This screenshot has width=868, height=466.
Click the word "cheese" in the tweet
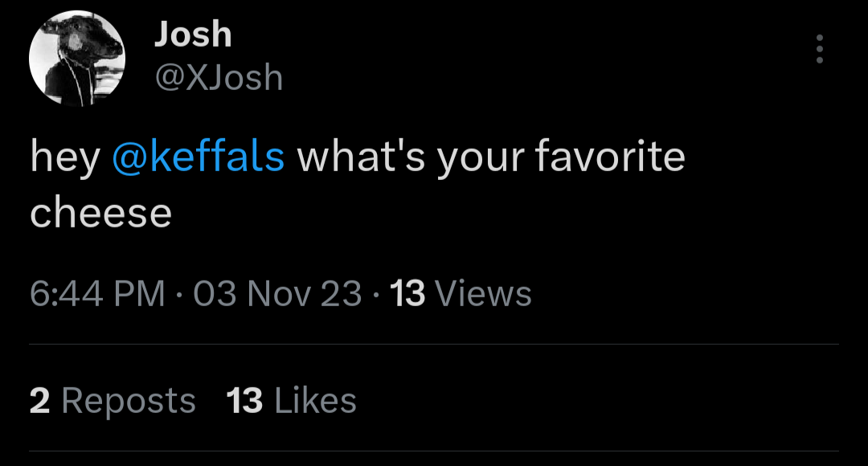point(101,213)
